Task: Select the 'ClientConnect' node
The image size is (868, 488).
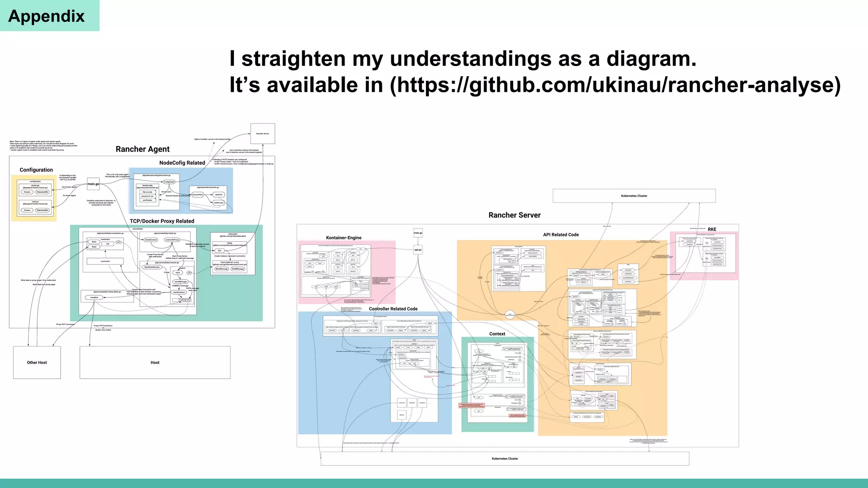Action: click(151, 240)
